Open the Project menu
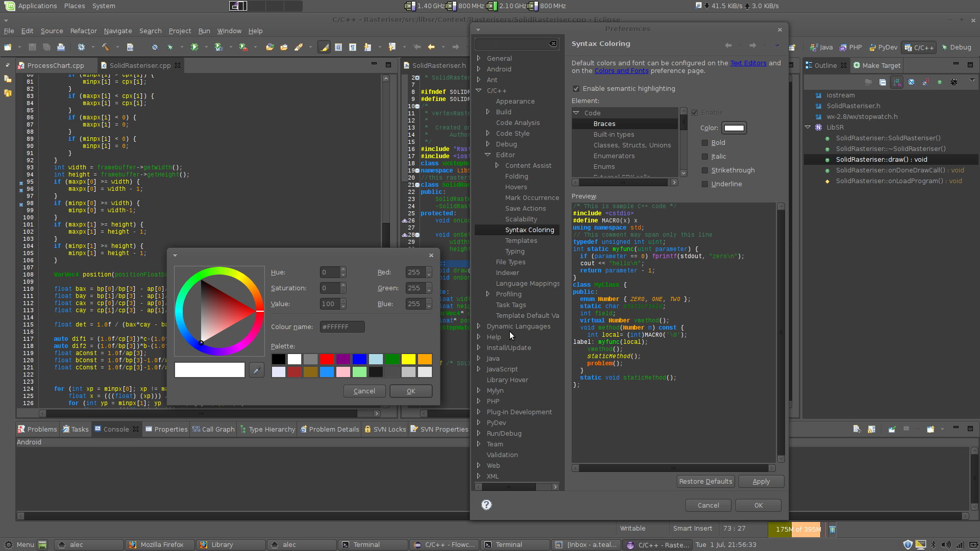980x551 pixels. tap(180, 31)
